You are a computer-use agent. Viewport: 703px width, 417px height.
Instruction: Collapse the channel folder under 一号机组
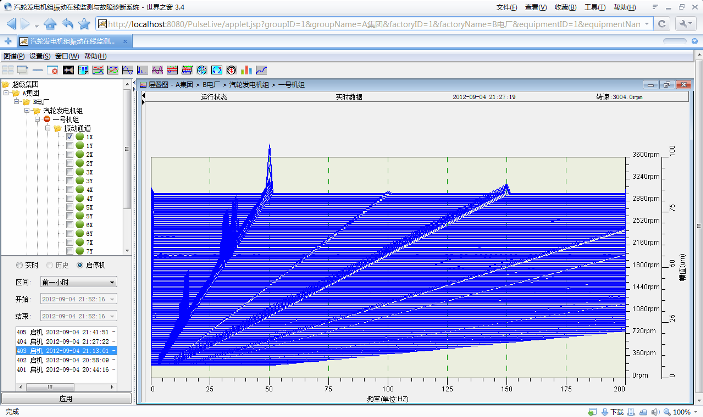(x=48, y=128)
